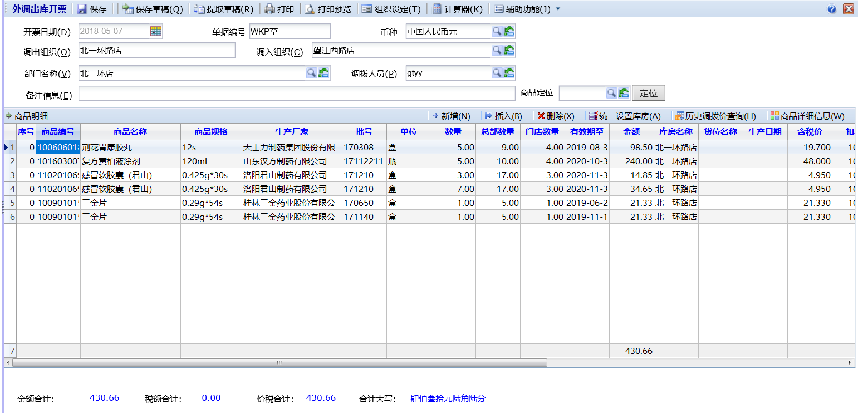Click green house icon in 调拨人员 field
Viewport: 868px width, 413px height.
(509, 72)
